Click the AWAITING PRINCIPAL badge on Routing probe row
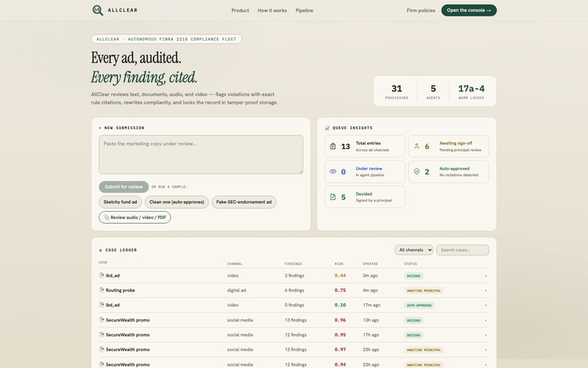The width and height of the screenshot is (588, 368). tap(424, 291)
